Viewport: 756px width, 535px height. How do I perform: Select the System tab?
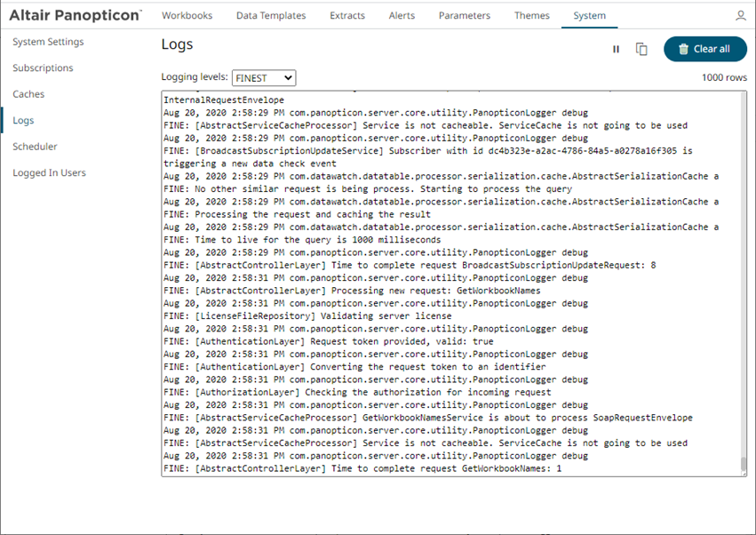click(589, 16)
